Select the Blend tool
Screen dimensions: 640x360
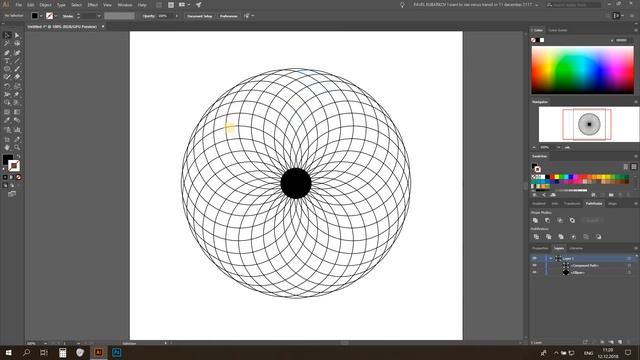[17, 120]
